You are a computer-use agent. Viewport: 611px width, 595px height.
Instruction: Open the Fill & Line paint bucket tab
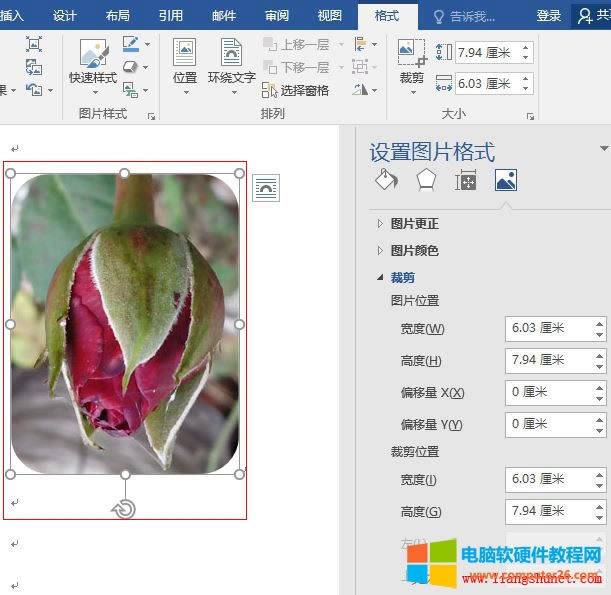pyautogui.click(x=386, y=180)
